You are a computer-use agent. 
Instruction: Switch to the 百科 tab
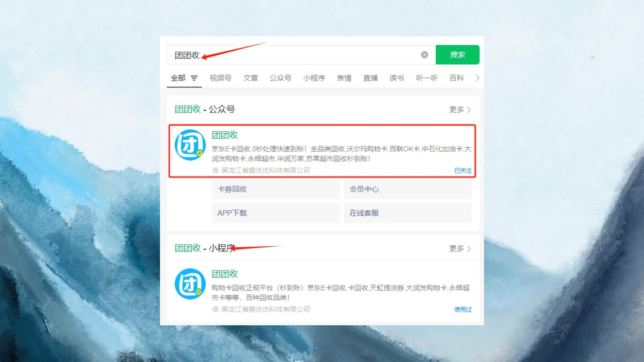[x=457, y=78]
